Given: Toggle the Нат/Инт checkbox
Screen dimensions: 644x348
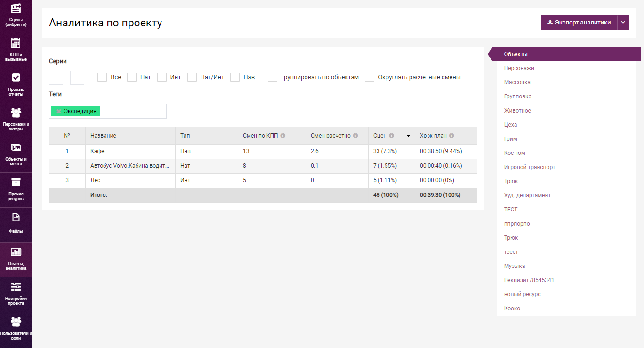Looking at the screenshot, I should pos(192,77).
